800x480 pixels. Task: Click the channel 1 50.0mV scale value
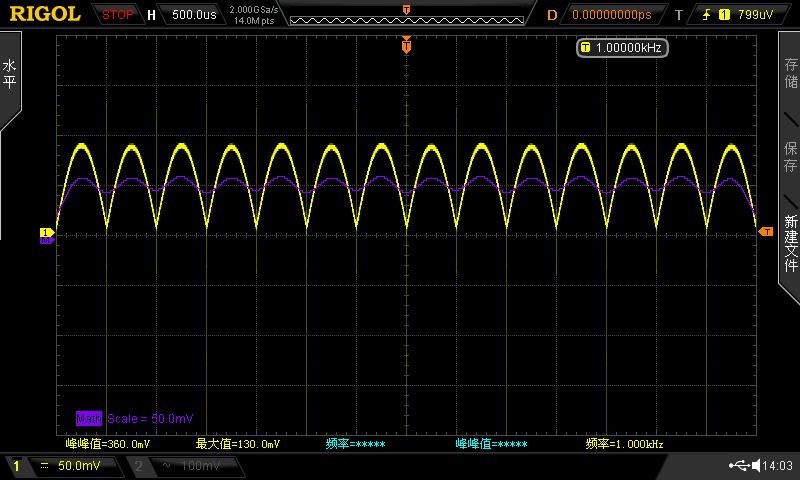(x=79, y=466)
